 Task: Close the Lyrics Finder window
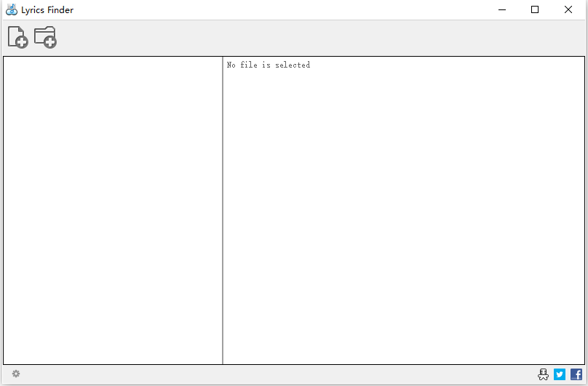point(568,9)
